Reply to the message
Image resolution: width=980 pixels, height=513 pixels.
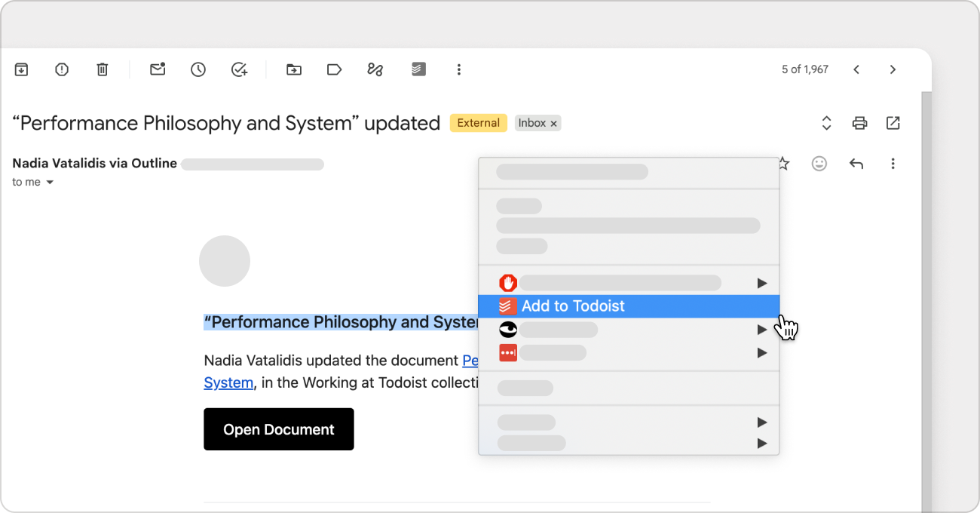click(x=856, y=164)
